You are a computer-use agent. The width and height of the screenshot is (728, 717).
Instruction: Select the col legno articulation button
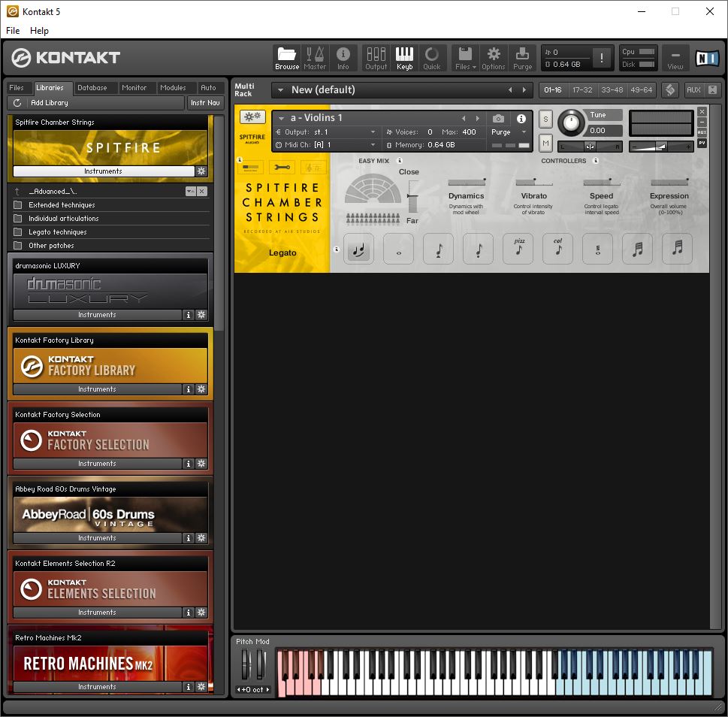pos(557,250)
